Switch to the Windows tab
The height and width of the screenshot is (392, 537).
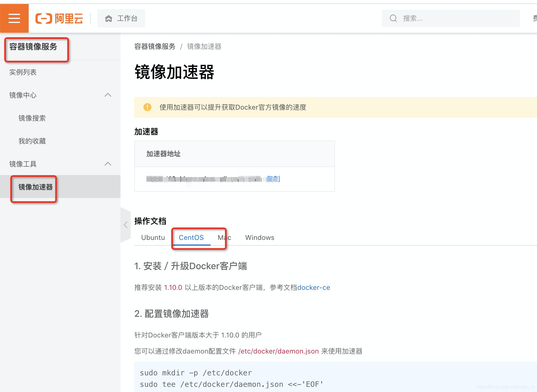(x=260, y=238)
